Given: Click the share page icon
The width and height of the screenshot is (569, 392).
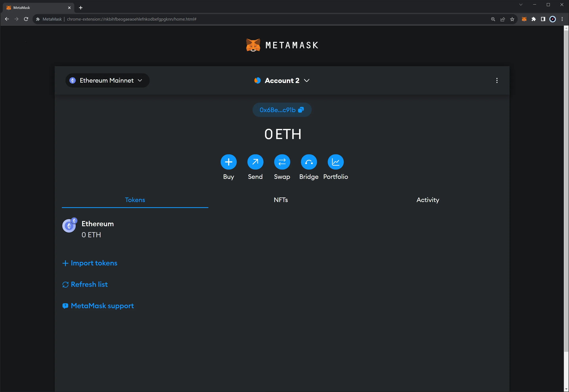Looking at the screenshot, I should (503, 19).
